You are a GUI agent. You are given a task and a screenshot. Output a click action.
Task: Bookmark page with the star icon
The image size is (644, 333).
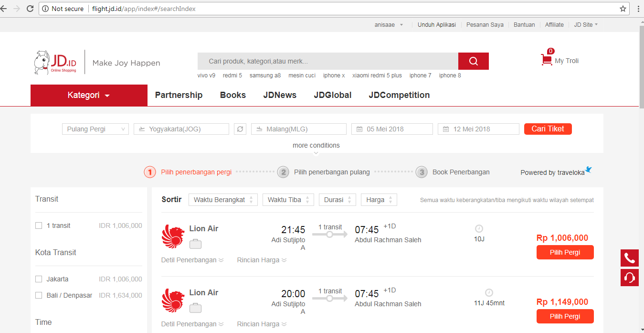623,9
